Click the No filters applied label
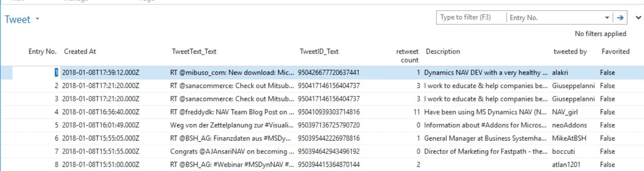644x171 pixels. click(x=600, y=34)
